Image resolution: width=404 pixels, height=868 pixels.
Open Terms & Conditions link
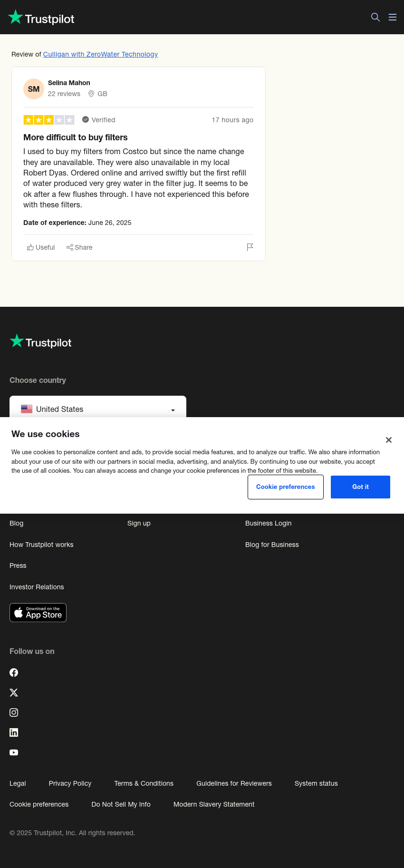(144, 783)
